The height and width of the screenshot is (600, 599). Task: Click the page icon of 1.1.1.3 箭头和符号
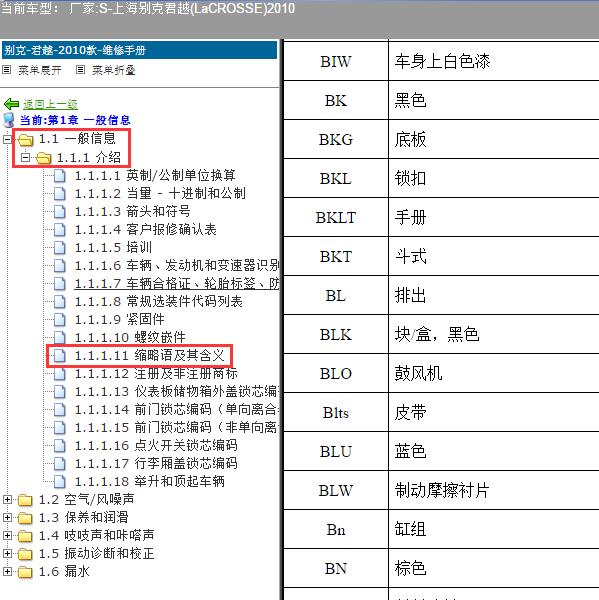pyautogui.click(x=59, y=212)
